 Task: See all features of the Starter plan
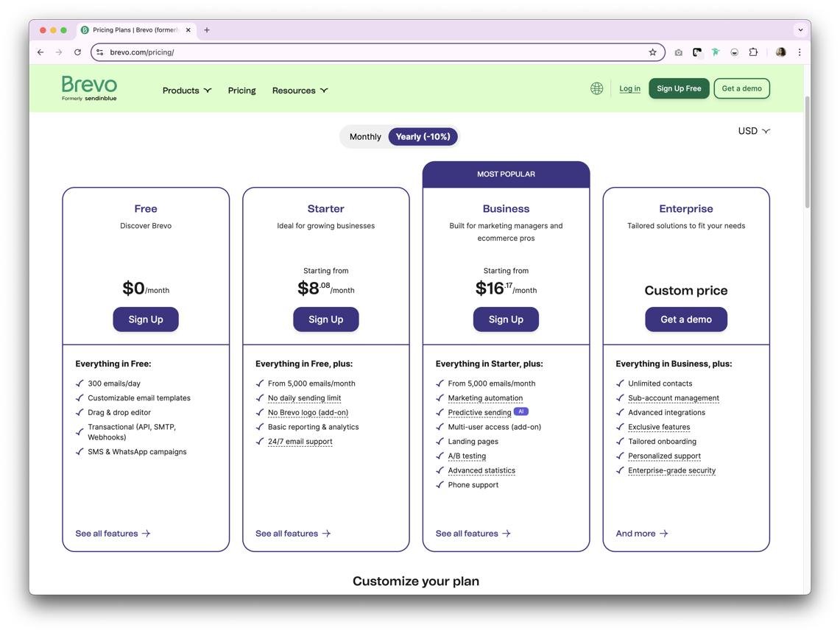[292, 534]
